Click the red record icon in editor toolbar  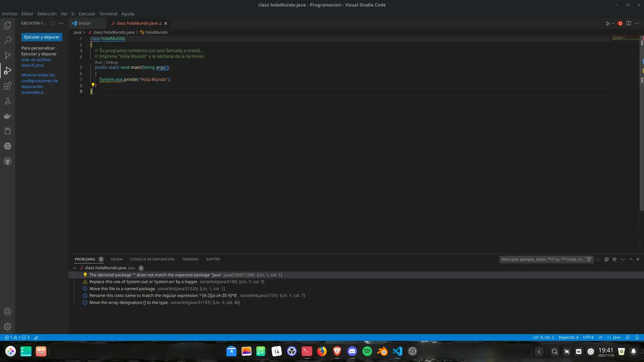pyautogui.click(x=620, y=23)
